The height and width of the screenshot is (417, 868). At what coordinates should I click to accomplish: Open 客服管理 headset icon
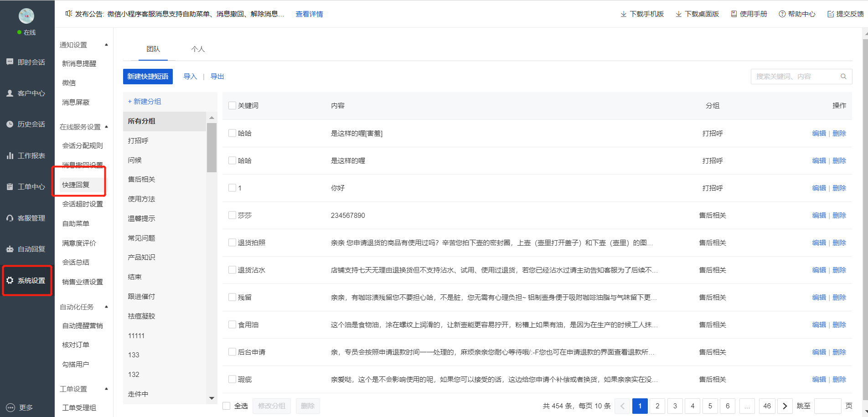pos(10,218)
